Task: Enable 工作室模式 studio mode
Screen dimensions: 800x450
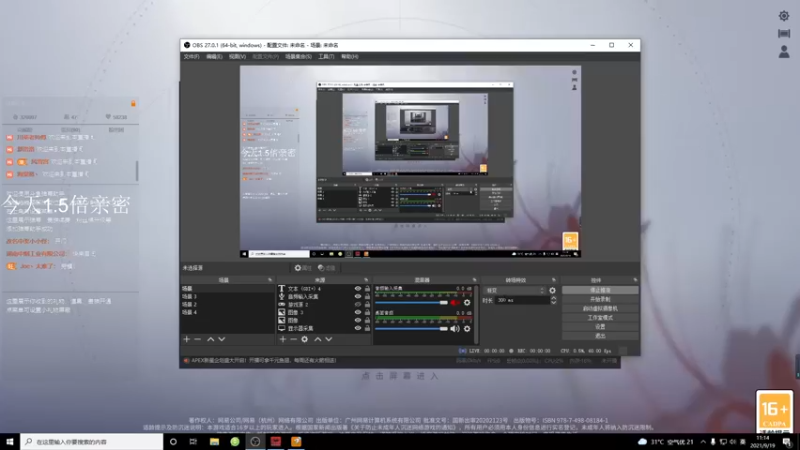Action: click(600, 318)
